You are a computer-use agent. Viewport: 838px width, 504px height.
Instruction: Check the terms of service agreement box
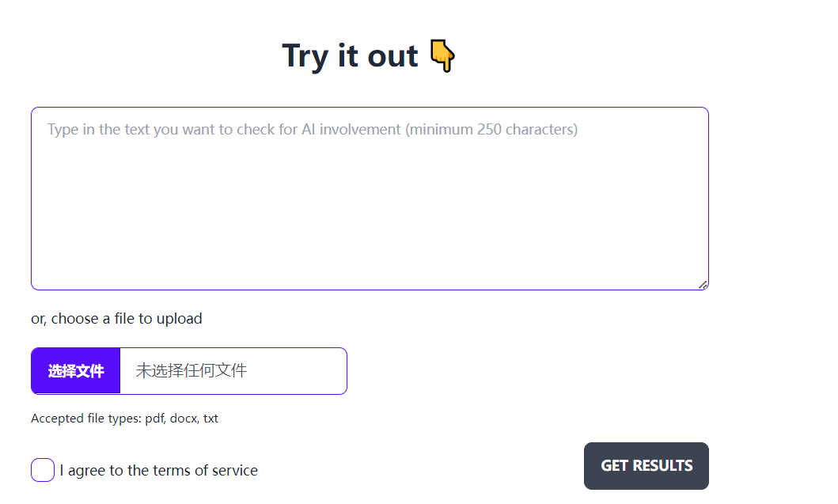(43, 470)
